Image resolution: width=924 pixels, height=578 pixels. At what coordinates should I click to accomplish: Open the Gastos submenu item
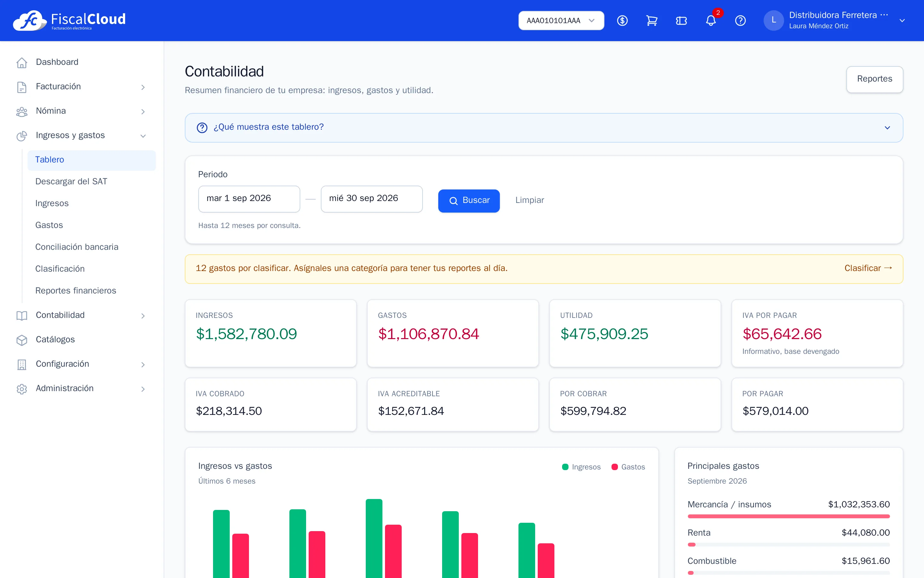tap(92, 225)
